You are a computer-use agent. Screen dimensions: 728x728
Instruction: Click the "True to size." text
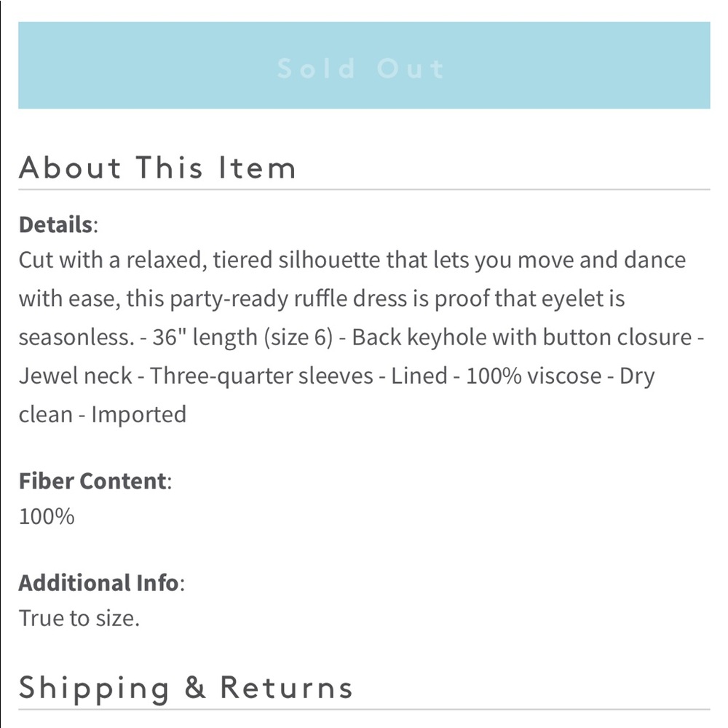pos(79,618)
